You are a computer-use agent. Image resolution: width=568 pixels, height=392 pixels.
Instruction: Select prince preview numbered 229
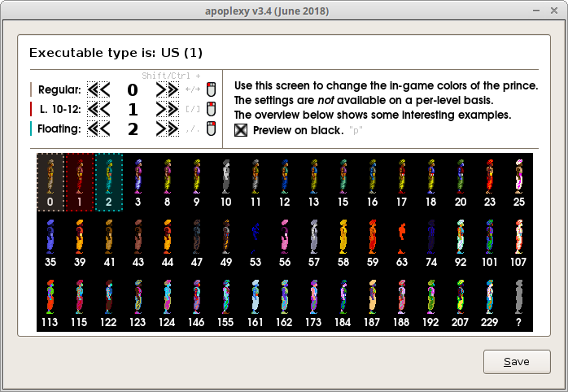pyautogui.click(x=490, y=303)
